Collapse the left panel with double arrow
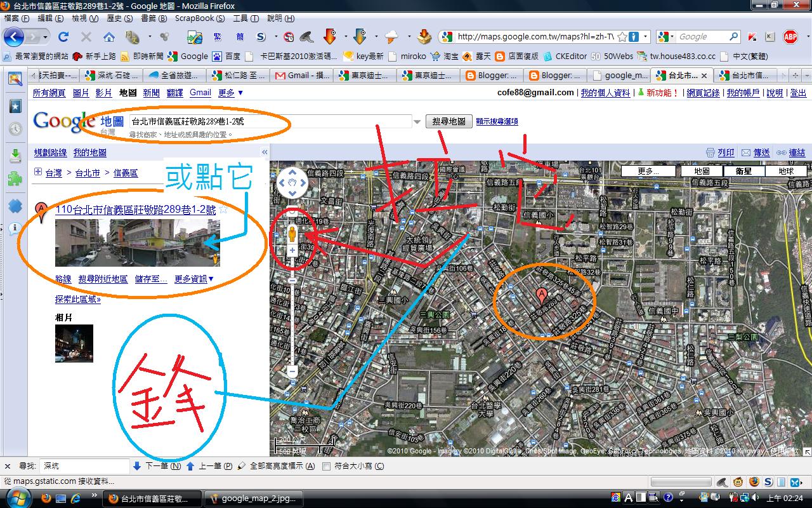Viewport: 812px width, 508px height. [265, 152]
